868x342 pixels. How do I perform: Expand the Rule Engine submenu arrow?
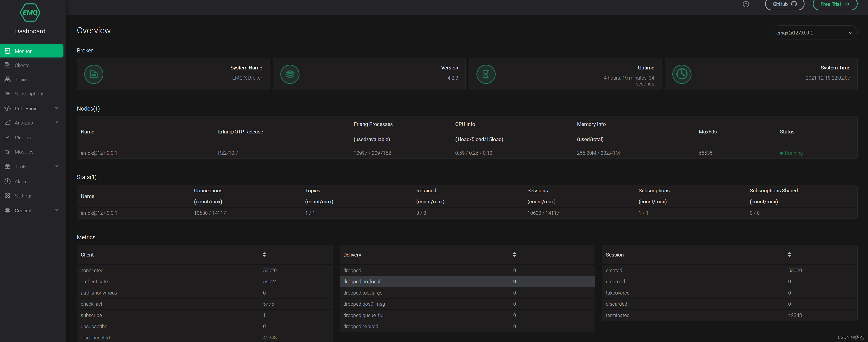tap(56, 108)
